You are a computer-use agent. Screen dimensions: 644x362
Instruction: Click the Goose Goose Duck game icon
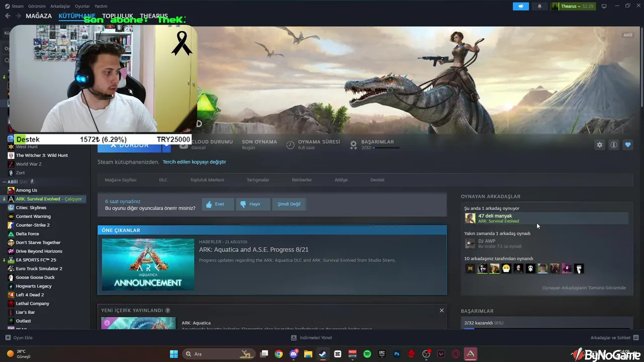coord(11,277)
